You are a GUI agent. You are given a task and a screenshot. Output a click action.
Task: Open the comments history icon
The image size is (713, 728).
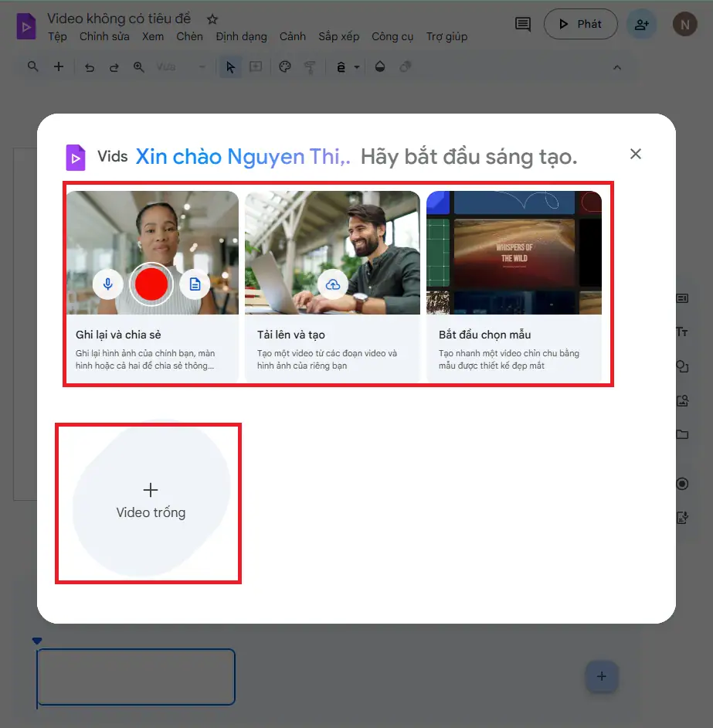(x=523, y=24)
